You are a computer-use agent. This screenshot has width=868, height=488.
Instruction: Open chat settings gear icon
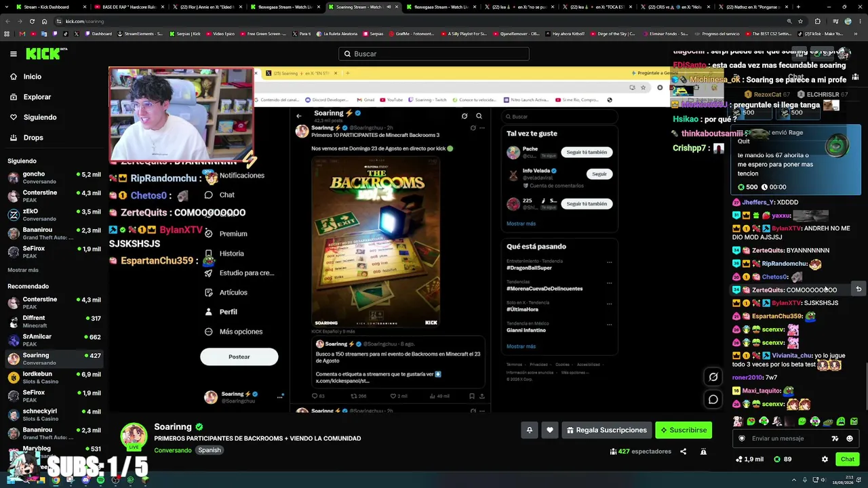coord(825,460)
